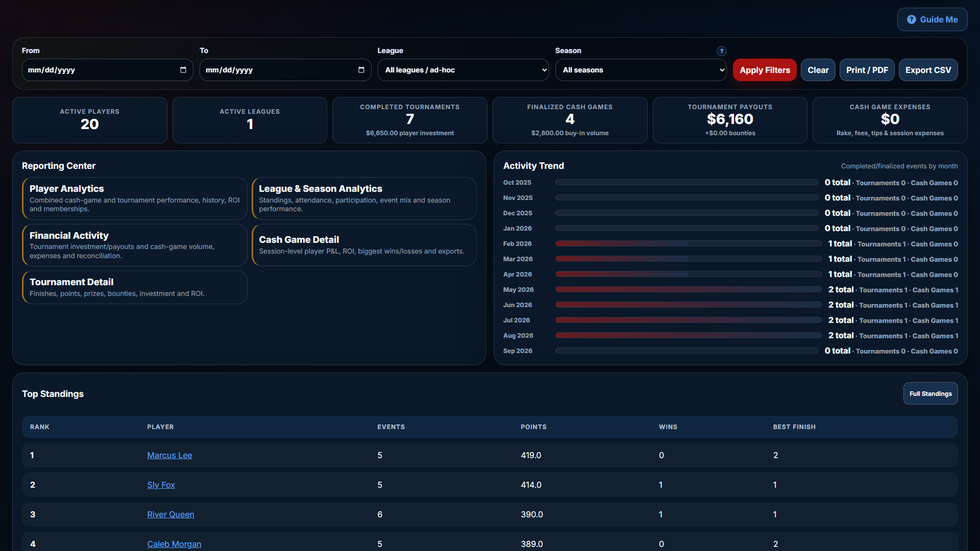Open the Tournament Detail report card
The image size is (980, 551).
click(135, 287)
